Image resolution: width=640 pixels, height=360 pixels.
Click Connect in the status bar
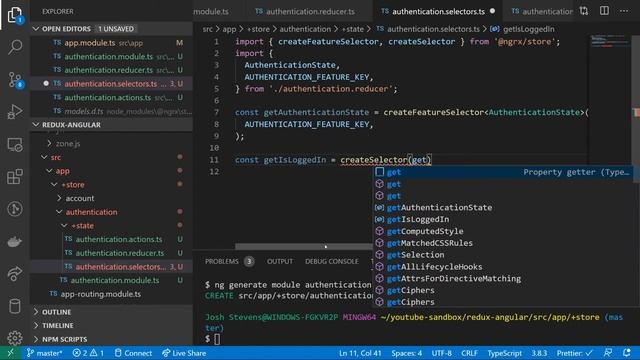(x=133, y=353)
